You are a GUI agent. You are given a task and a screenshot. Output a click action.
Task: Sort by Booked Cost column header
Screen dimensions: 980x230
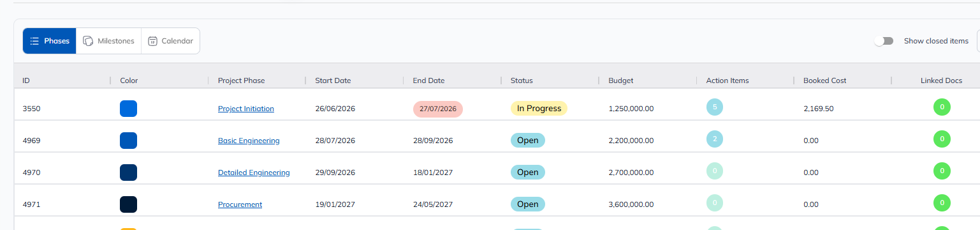click(x=825, y=80)
